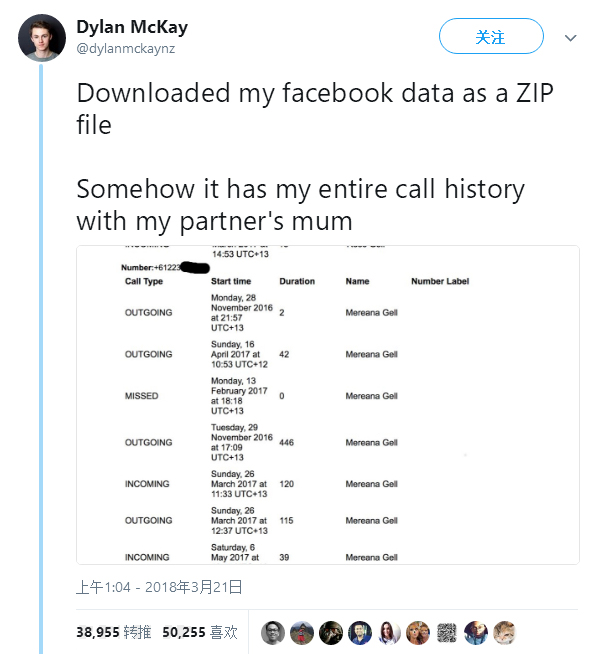Open the eighth liker's avatar

476,633
